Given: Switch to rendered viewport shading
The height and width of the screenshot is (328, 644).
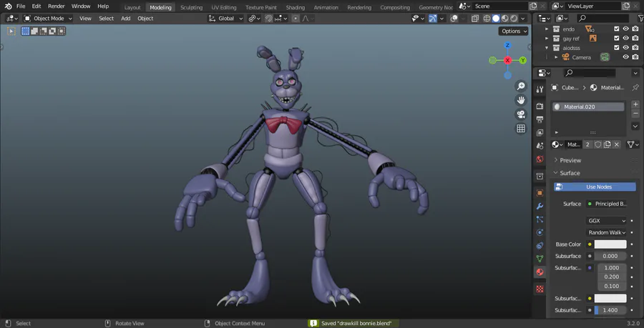Looking at the screenshot, I should pos(514,19).
